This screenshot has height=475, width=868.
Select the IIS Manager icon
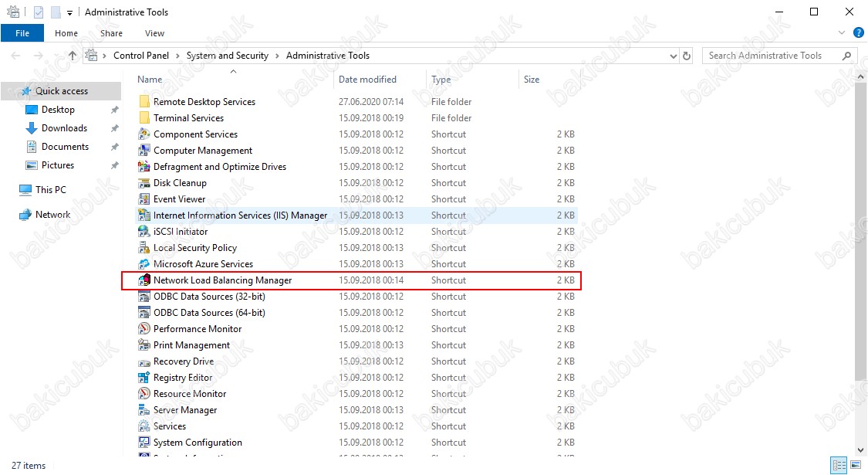pos(144,215)
